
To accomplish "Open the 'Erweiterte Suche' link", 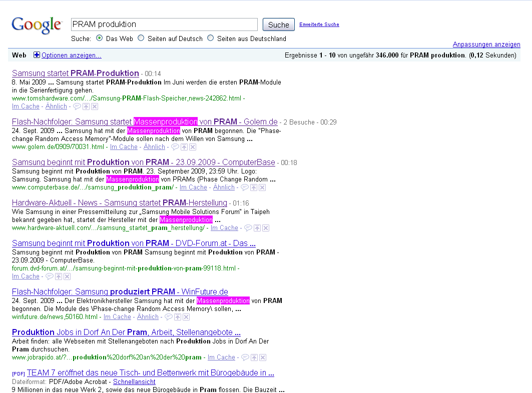I will coord(319,24).
